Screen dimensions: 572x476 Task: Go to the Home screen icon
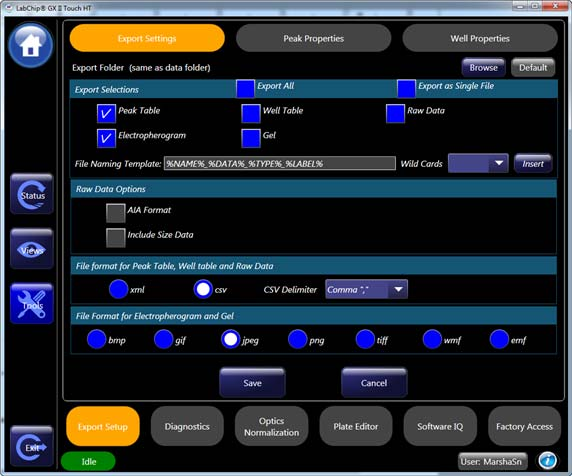(x=31, y=45)
